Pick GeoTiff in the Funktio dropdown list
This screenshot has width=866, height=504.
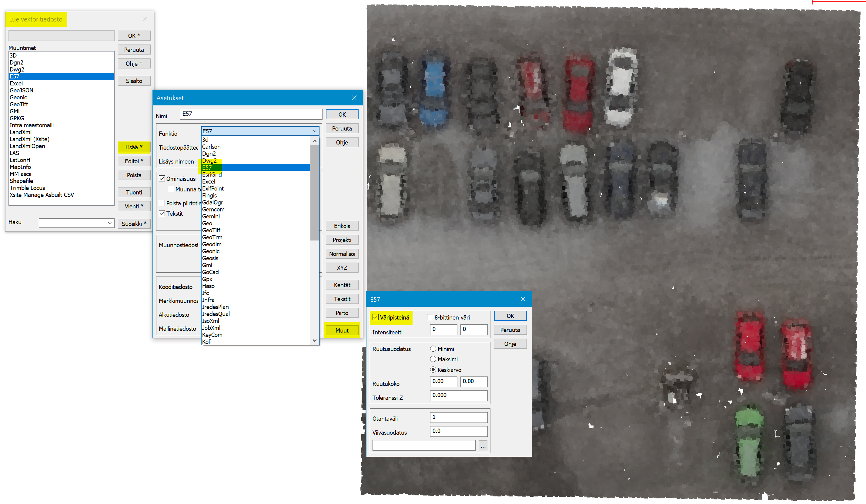click(211, 230)
